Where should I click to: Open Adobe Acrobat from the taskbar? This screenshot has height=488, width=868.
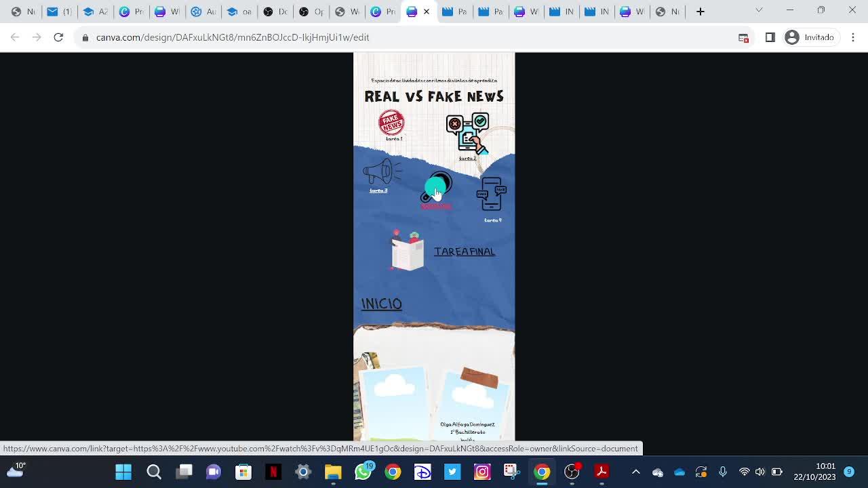coord(601,472)
